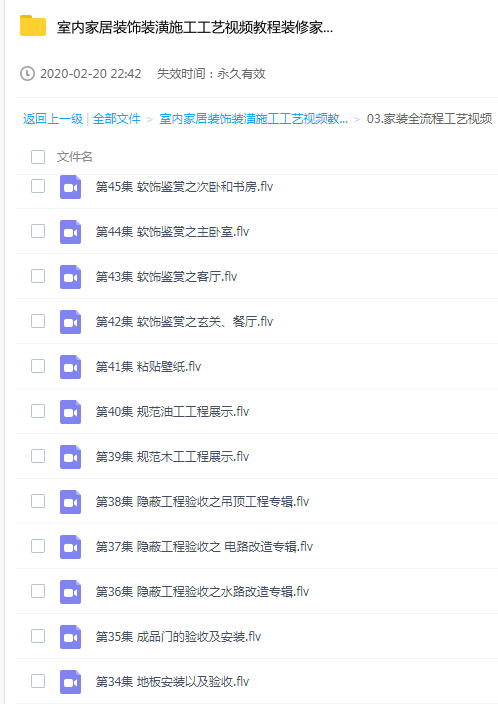Screen dimensions: 498x704
Task: Click video icon for 第45集 软饰鉴赏之次卧和书房
Action: tap(71, 187)
